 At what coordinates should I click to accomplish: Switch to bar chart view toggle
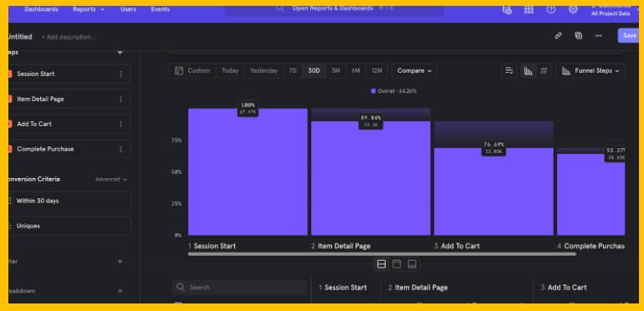point(529,70)
